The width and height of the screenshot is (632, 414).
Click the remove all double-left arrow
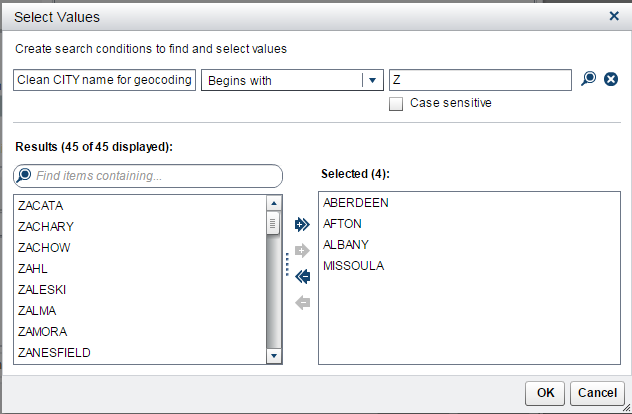point(303,277)
